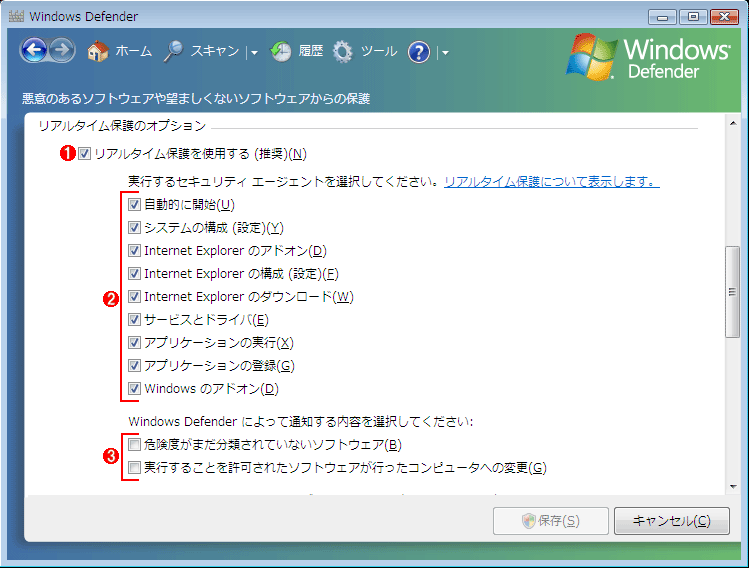The width and height of the screenshot is (749, 568).
Task: Open the Home house icon
Action: [x=98, y=51]
